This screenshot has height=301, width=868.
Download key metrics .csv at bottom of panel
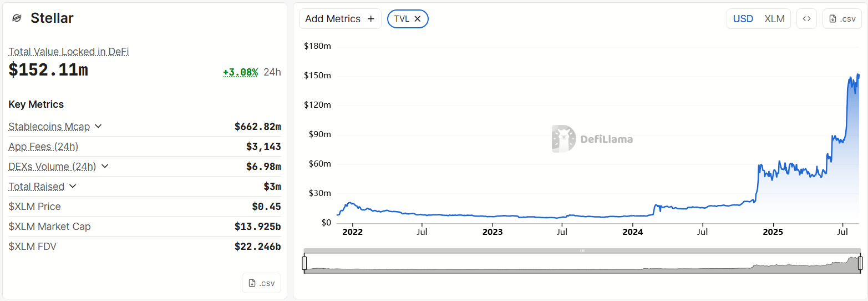[x=261, y=283]
